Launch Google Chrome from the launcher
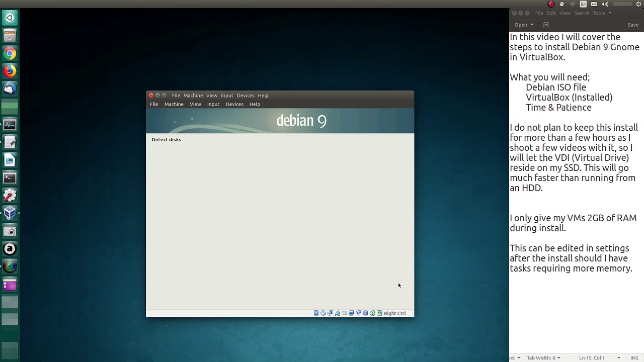This screenshot has height=362, width=644. (10, 54)
